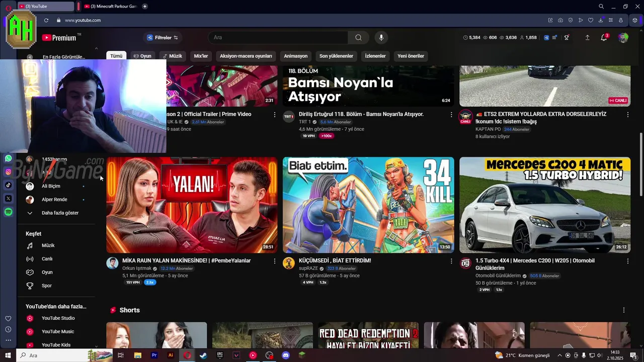The width and height of the screenshot is (644, 362).
Task: Show hidden system tray icons
Action: tap(559, 355)
